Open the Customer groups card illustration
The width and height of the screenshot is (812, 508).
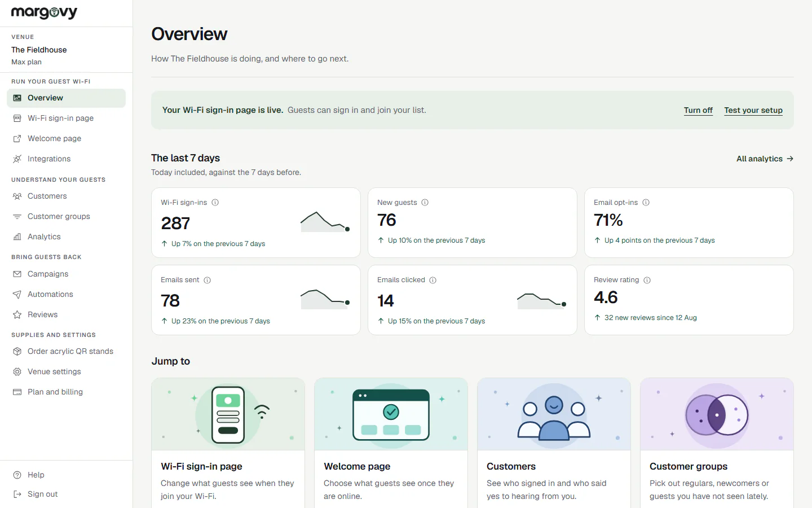(x=717, y=414)
